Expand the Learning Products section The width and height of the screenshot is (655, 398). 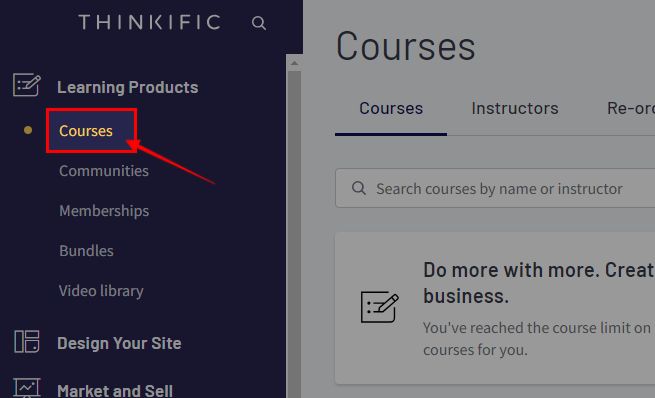click(x=127, y=87)
